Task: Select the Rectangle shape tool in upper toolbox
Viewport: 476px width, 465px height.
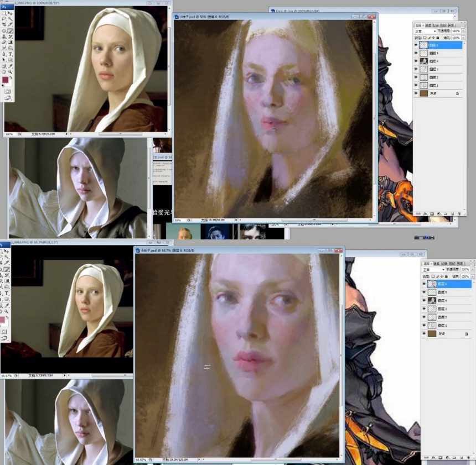Action: click(x=10, y=60)
